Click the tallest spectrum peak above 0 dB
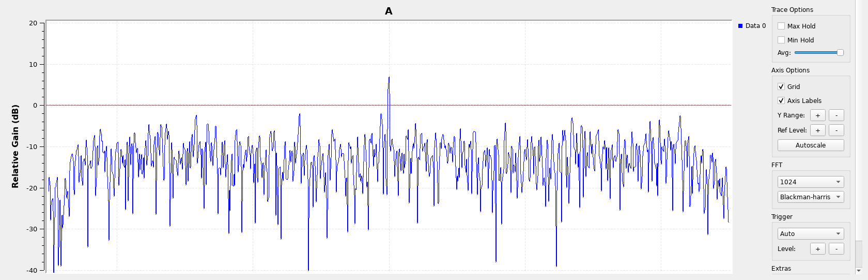This screenshot has height=280, width=868. point(389,79)
